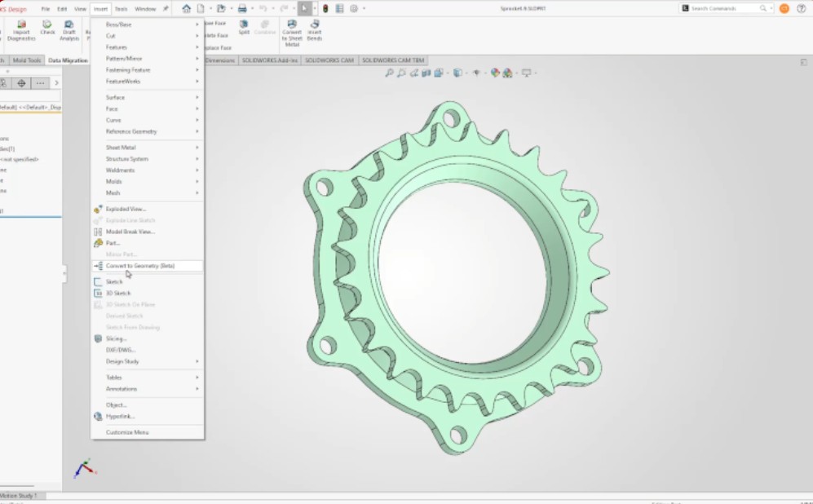
Task: Click the Options gear icon
Action: tap(354, 8)
